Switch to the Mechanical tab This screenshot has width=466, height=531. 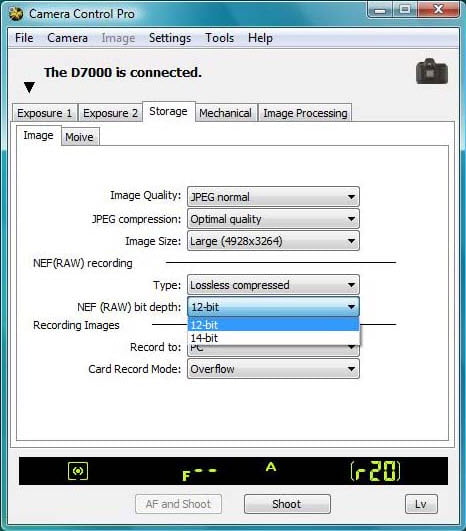[225, 113]
